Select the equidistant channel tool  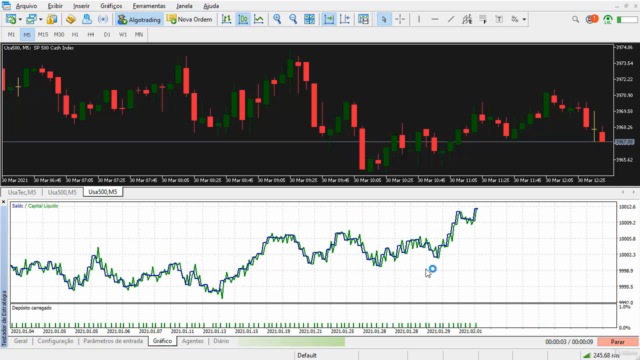[x=467, y=19]
